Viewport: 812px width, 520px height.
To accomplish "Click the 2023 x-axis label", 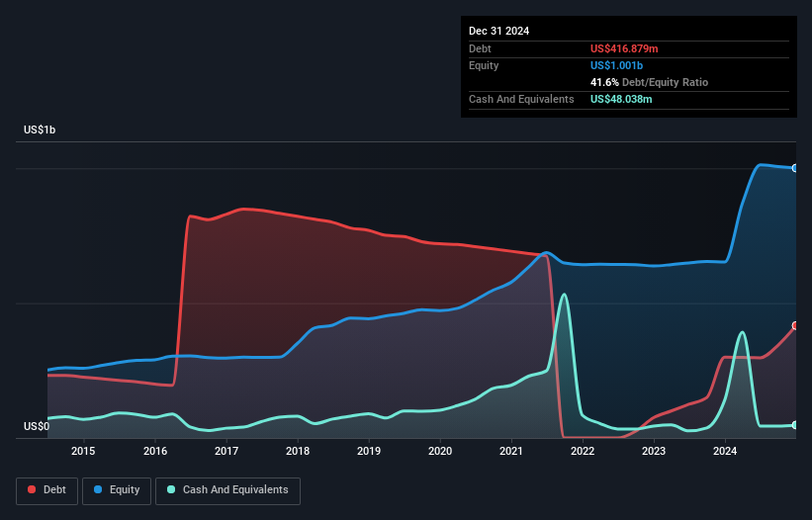I will [x=654, y=451].
